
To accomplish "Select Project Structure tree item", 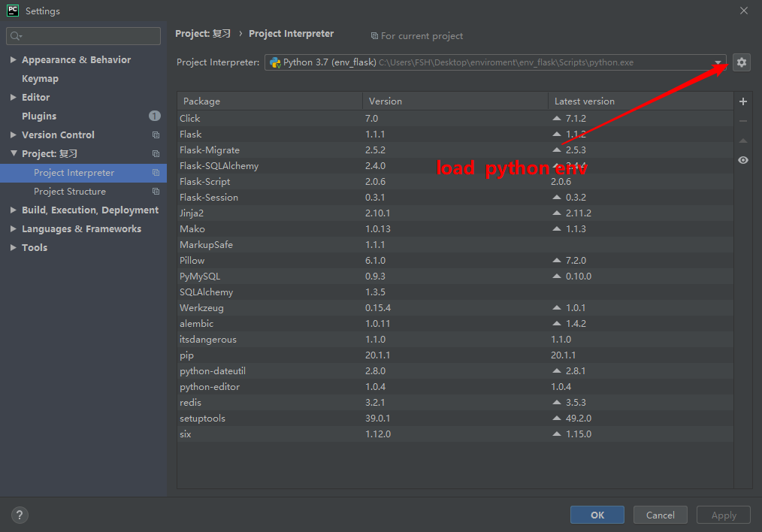I will point(83,192).
